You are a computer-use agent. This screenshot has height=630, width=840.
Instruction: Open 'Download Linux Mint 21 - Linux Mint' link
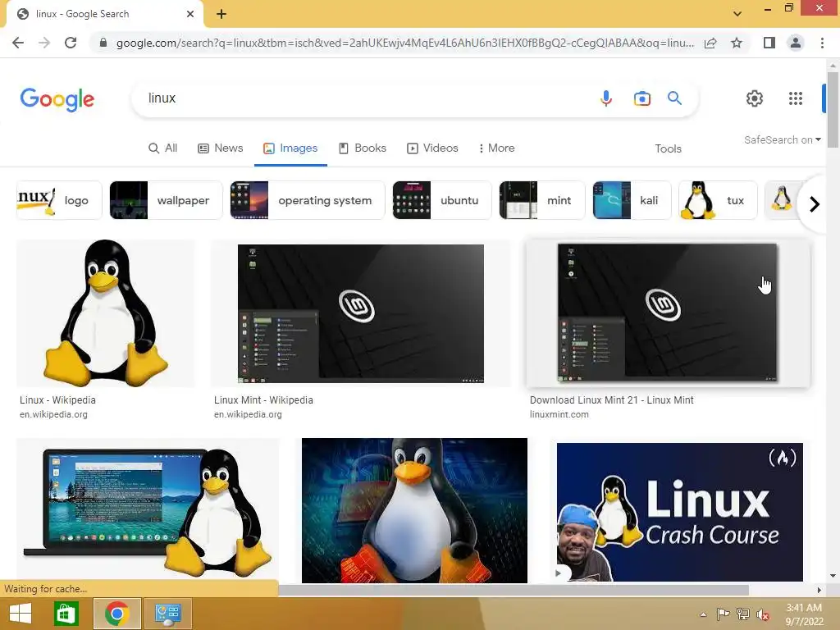tap(612, 400)
